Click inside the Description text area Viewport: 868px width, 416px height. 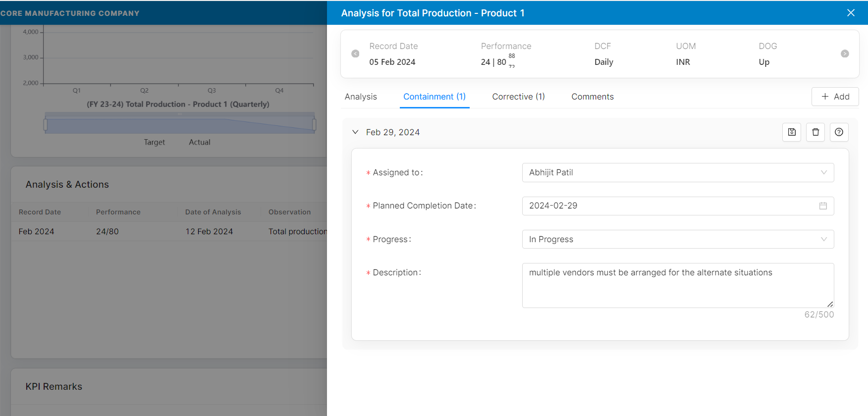tap(678, 285)
